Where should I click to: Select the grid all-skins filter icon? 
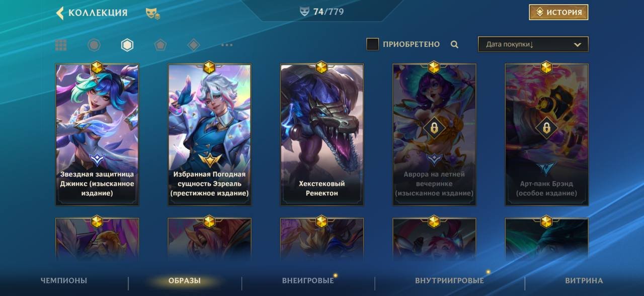(x=61, y=45)
